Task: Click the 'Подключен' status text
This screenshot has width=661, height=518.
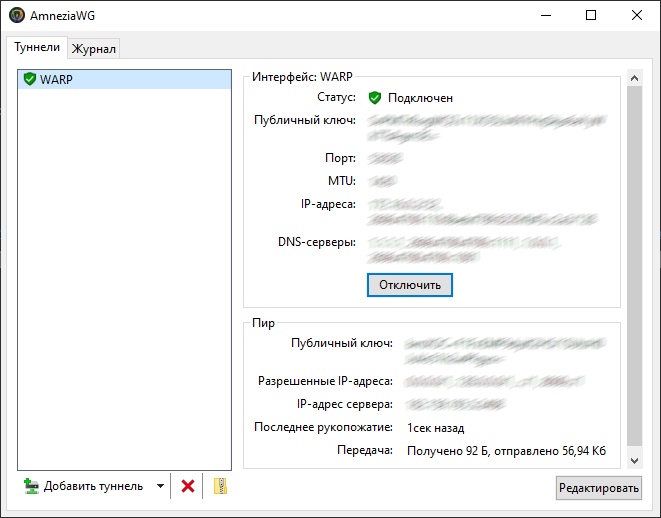Action: [x=420, y=98]
